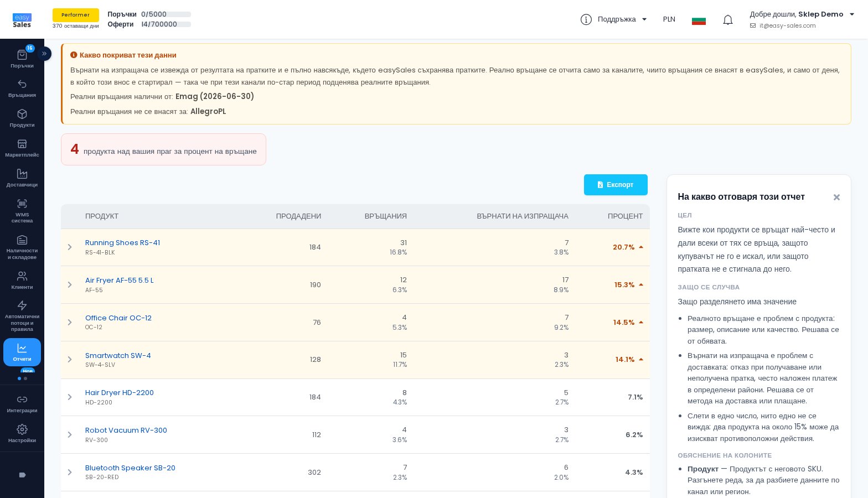The height and width of the screenshot is (498, 868).
Task: Expand the Office Chair OC-12 row
Action: click(70, 323)
